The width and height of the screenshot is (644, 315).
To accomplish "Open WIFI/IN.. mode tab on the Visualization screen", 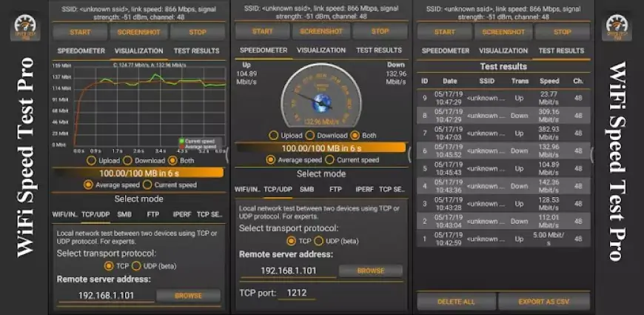I will tap(65, 214).
